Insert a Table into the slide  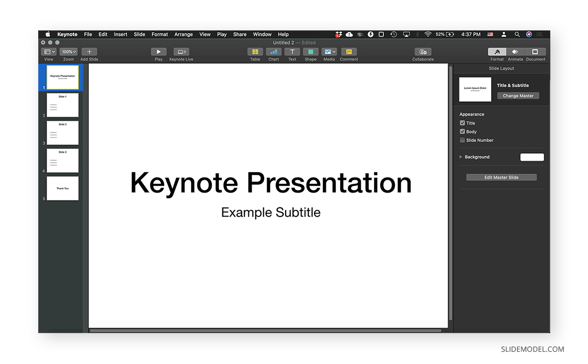click(255, 52)
